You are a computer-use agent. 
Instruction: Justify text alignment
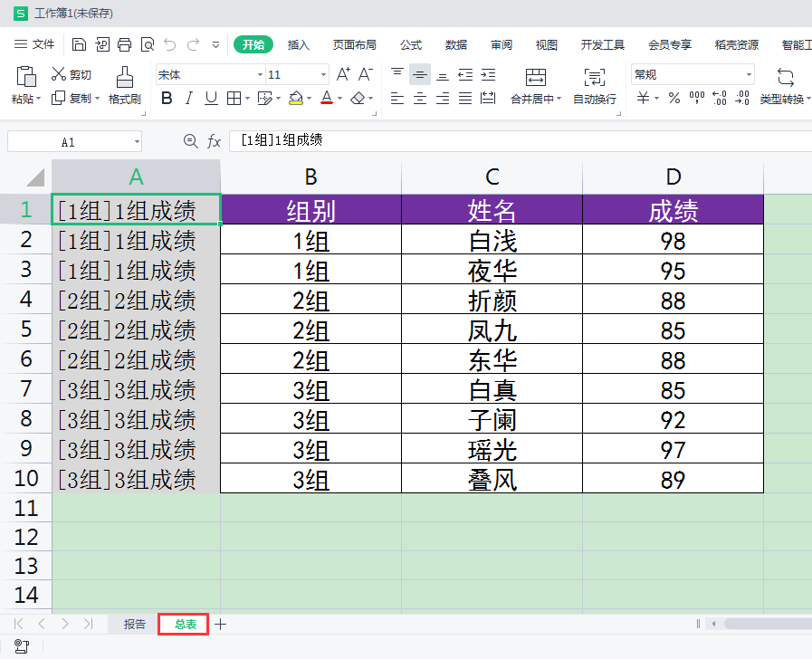coord(465,98)
